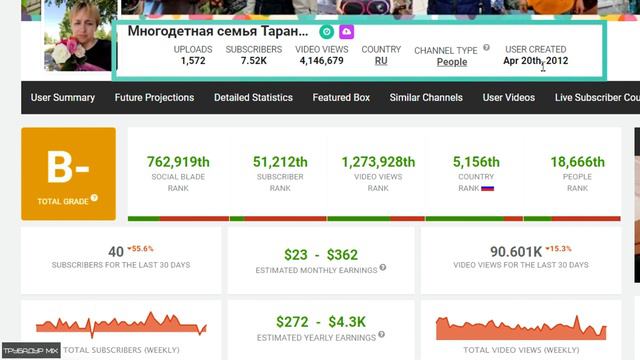Click the -15.3% video views change indicator
Screen dimensions: 640x360
point(558,249)
